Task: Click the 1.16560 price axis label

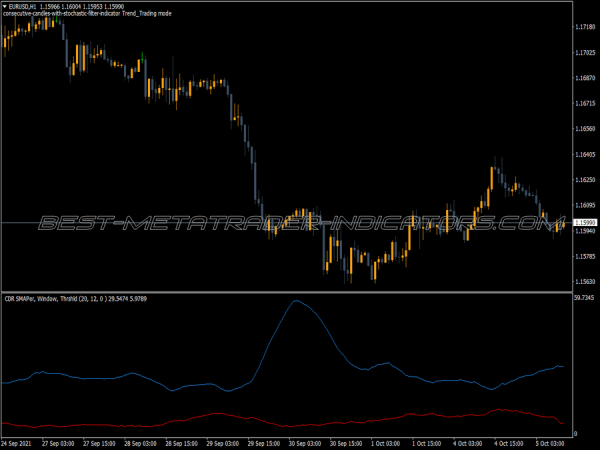Action: 585,129
